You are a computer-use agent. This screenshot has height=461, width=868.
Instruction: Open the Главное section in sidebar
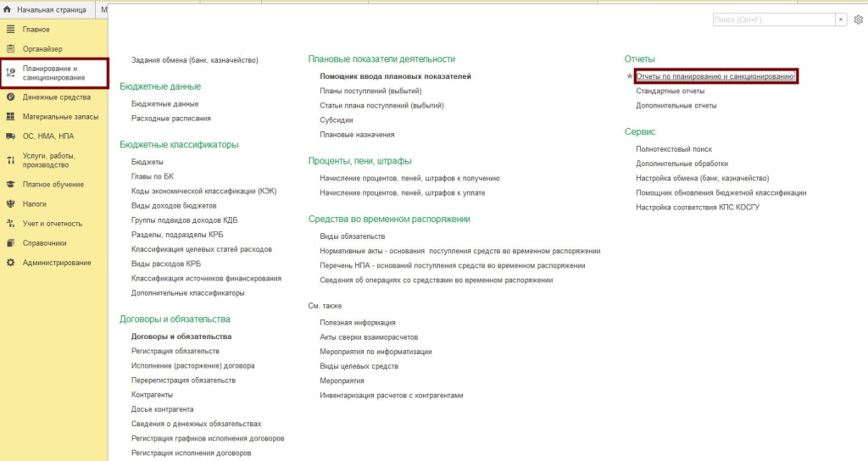36,30
